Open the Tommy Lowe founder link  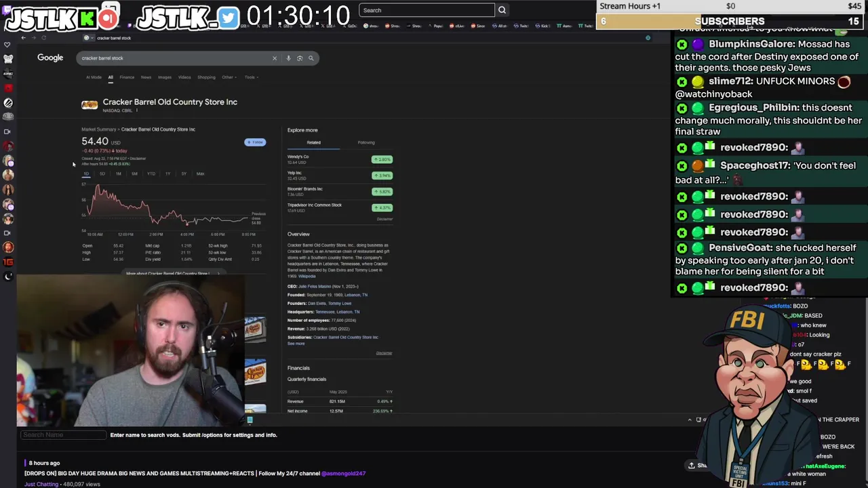(340, 304)
